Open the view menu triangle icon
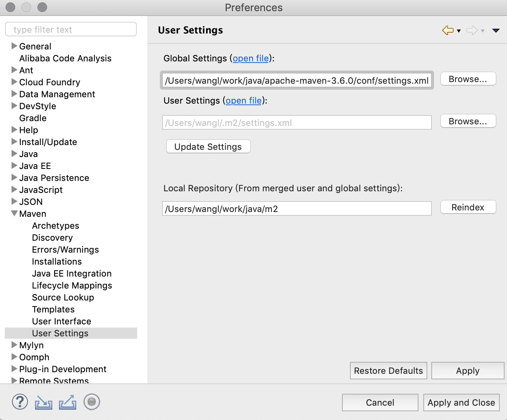The height and width of the screenshot is (420, 507). 496,31
